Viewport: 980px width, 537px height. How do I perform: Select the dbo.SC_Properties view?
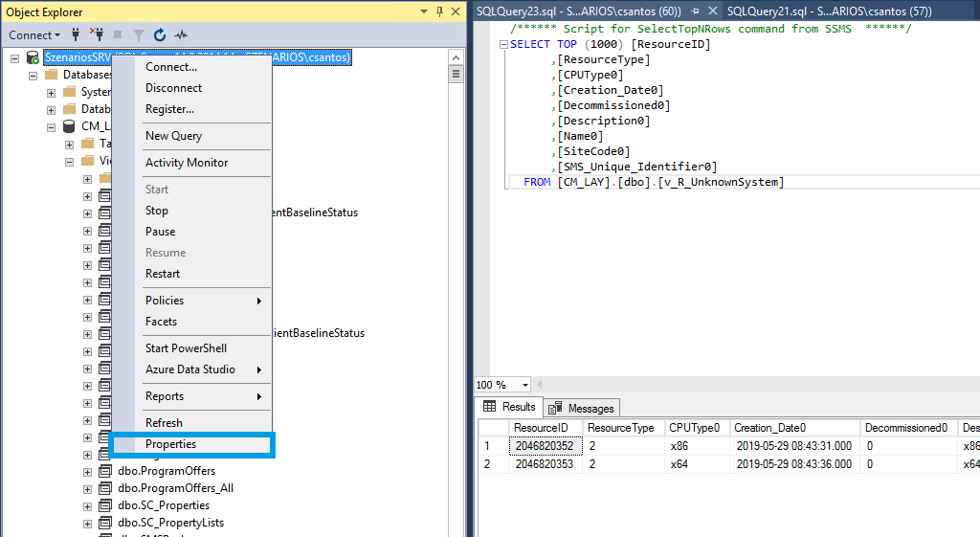pos(164,505)
